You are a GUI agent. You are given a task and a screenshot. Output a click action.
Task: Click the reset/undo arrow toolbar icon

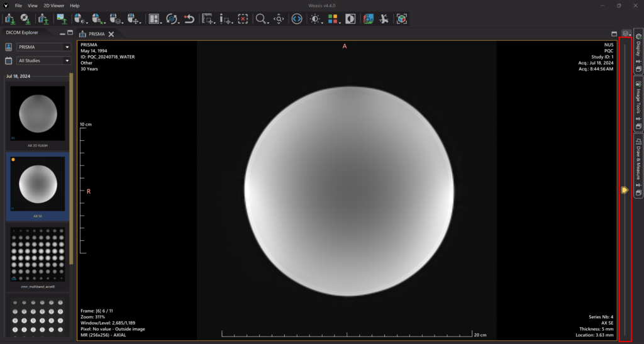(189, 19)
